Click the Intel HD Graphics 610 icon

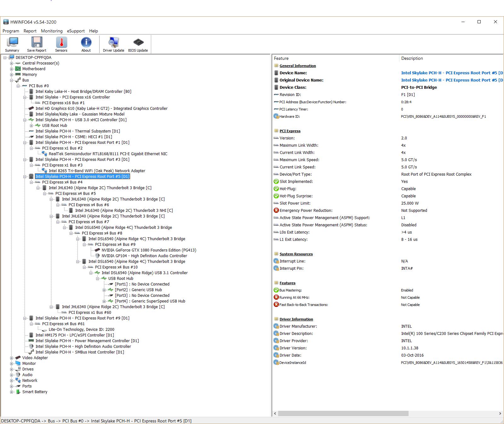tap(31, 109)
